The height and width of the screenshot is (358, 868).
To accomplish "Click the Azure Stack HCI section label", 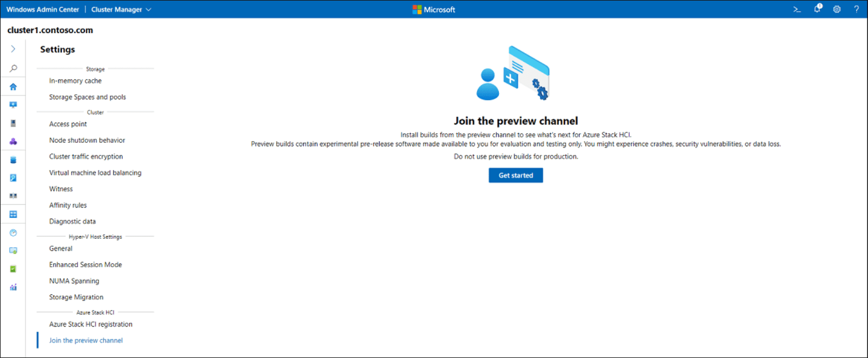I will coord(95,312).
